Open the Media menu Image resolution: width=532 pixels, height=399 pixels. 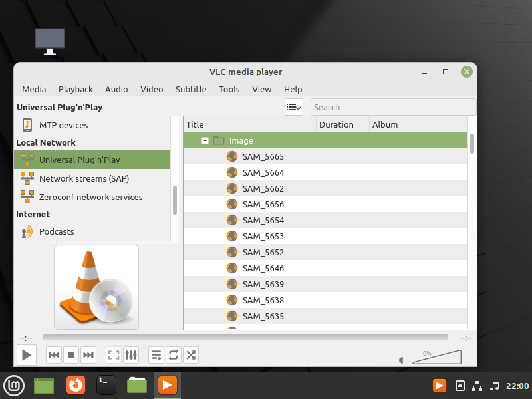coord(34,89)
